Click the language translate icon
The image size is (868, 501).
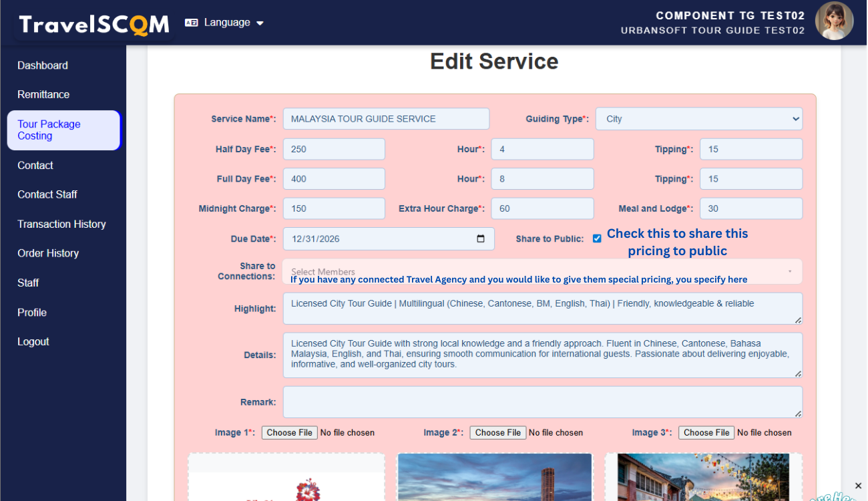[192, 23]
